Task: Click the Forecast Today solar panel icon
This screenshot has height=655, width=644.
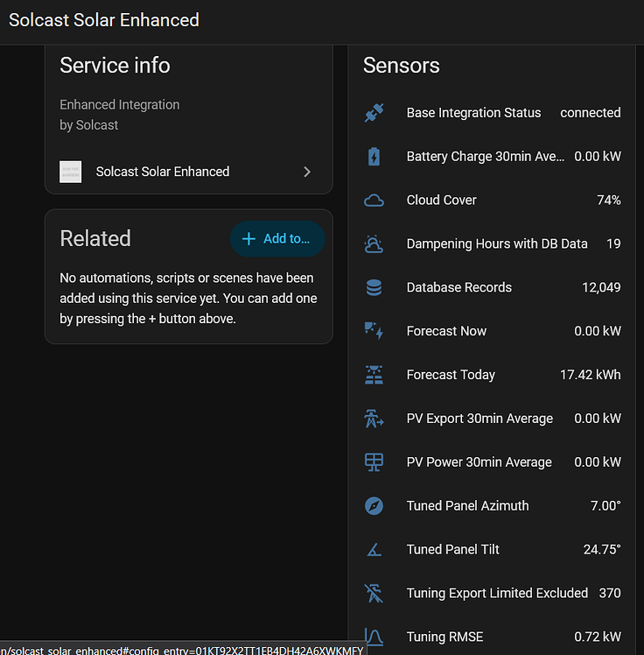Action: pyautogui.click(x=374, y=375)
